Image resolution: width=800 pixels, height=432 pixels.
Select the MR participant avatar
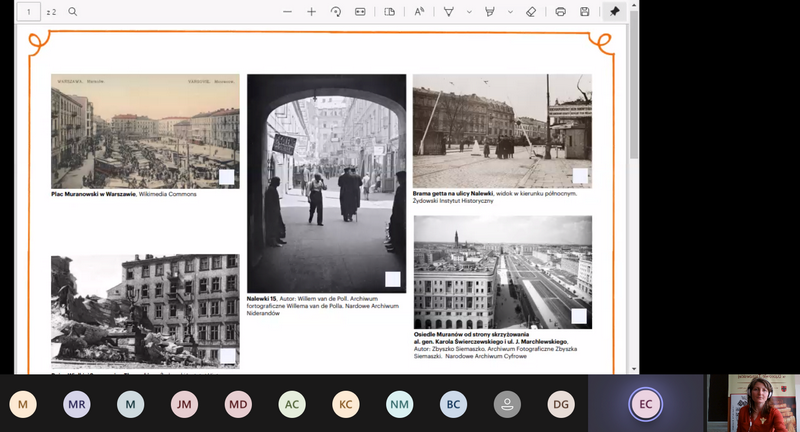click(x=76, y=404)
